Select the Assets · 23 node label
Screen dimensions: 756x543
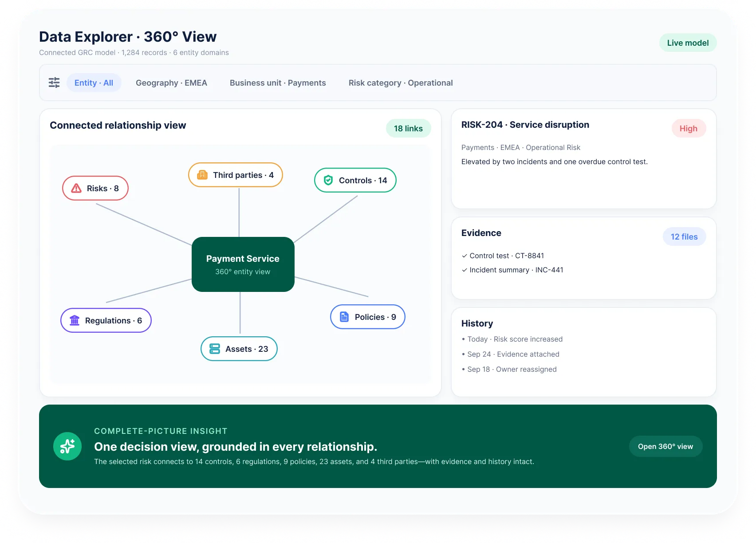pos(247,349)
